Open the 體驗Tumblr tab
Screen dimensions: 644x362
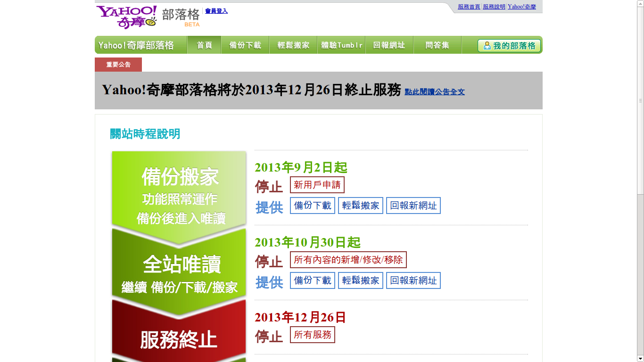point(341,45)
